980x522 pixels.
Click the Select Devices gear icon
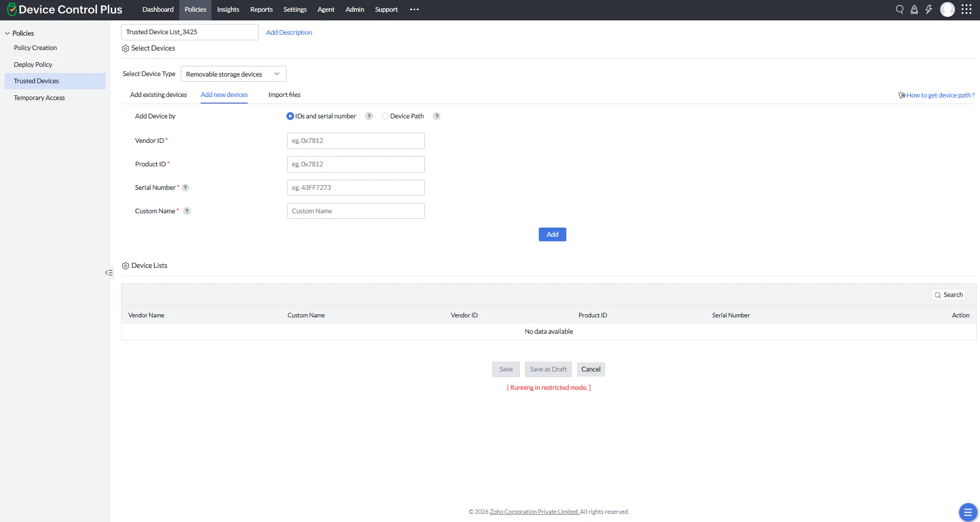pyautogui.click(x=126, y=48)
